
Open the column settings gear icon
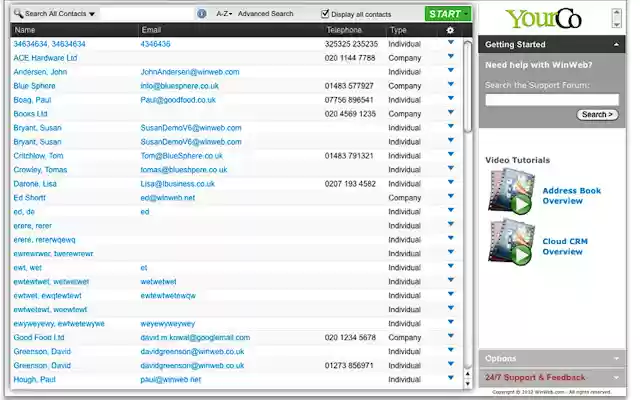coord(450,30)
